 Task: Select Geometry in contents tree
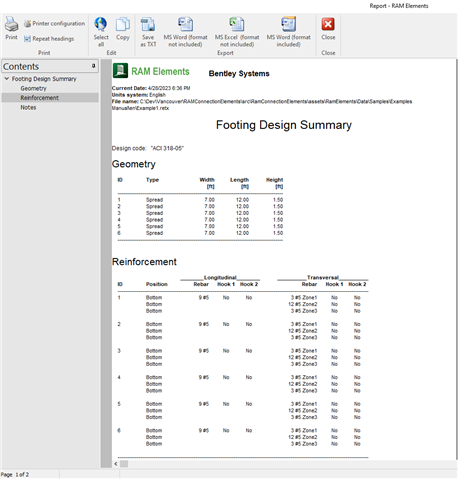[33, 88]
